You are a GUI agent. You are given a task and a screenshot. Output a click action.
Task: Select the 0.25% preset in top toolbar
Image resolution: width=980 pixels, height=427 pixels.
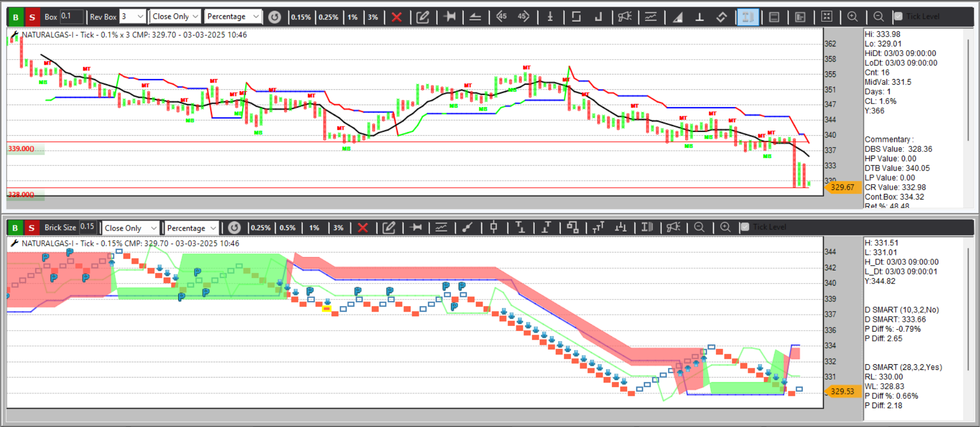328,17
